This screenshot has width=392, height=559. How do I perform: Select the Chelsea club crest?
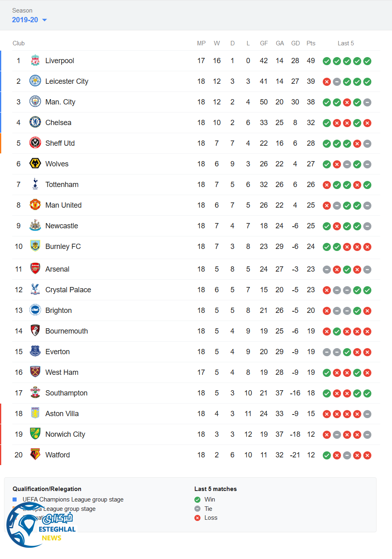point(35,123)
